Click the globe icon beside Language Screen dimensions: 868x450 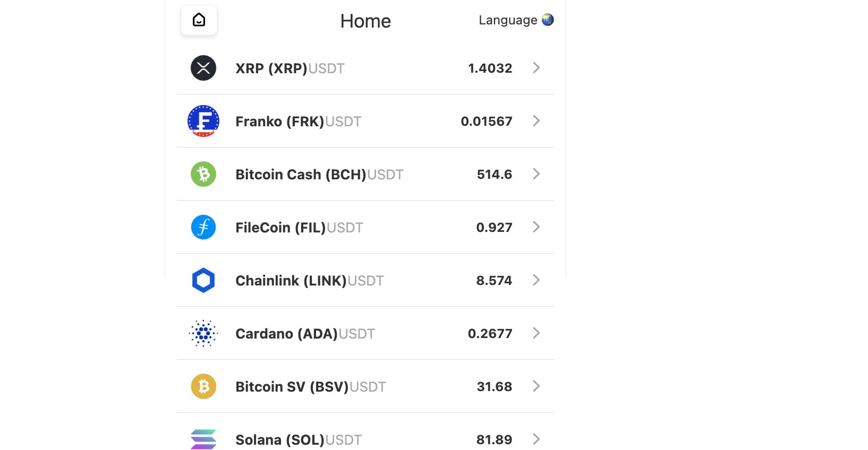click(x=548, y=20)
